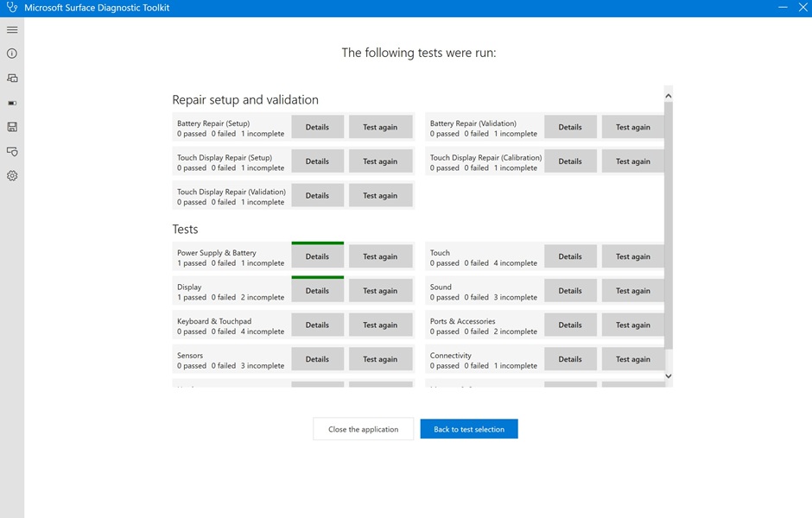812x518 pixels.
Task: Show Details for the Sensors test
Action: click(x=317, y=358)
